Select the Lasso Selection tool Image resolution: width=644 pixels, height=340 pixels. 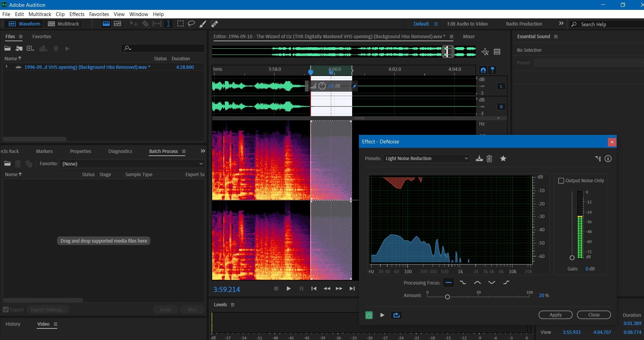tap(191, 24)
